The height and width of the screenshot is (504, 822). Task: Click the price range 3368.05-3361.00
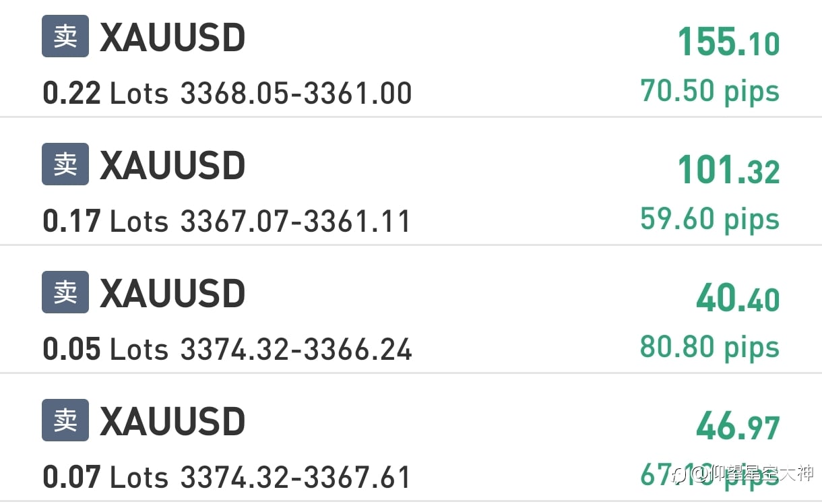tap(296, 93)
